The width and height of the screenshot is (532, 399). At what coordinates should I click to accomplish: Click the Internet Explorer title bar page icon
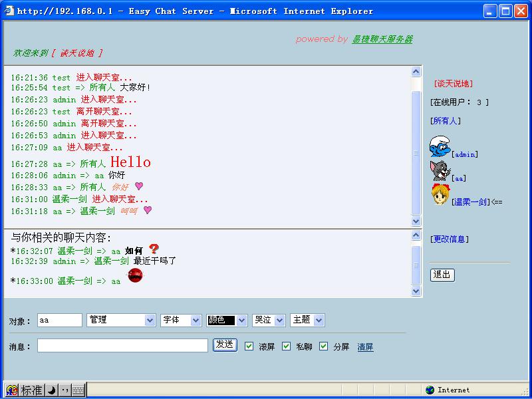pos(9,11)
